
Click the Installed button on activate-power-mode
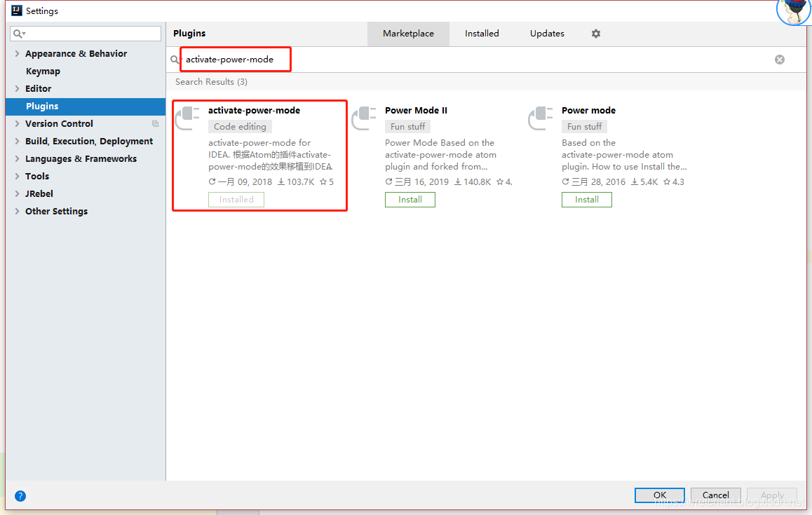(236, 200)
